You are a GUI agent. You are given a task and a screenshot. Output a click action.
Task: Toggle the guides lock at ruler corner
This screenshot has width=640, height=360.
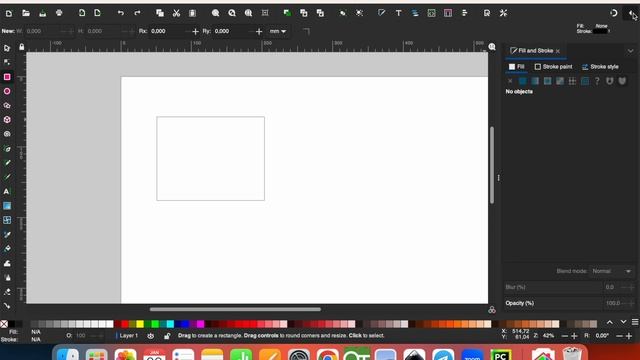(x=22, y=47)
